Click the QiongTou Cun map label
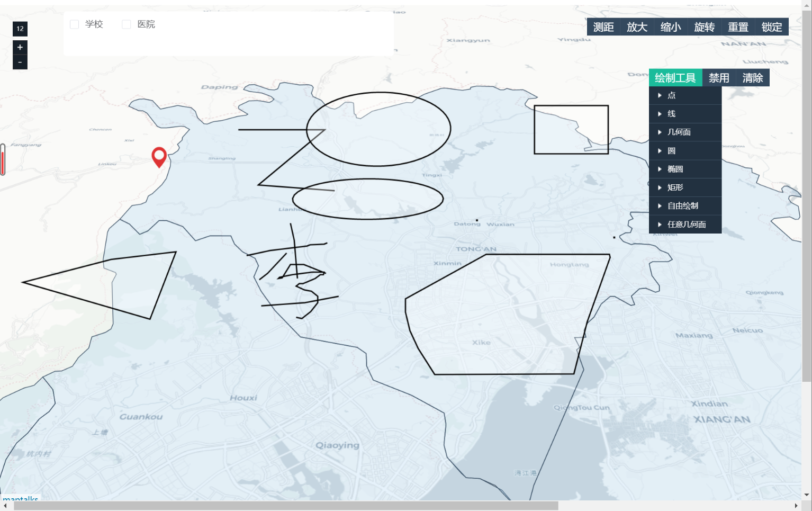This screenshot has width=812, height=511. tap(582, 408)
